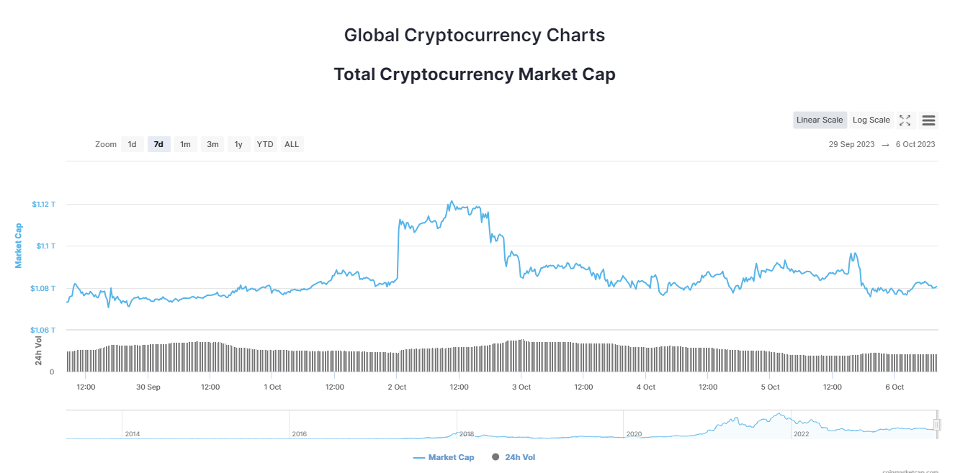
Task: Set zoom to 1m
Action: tap(185, 144)
